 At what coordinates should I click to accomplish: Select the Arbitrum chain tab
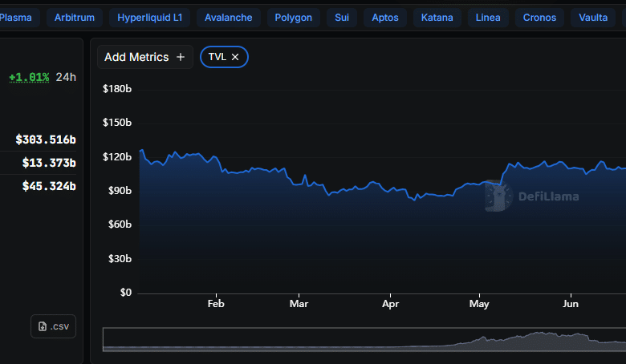point(75,17)
